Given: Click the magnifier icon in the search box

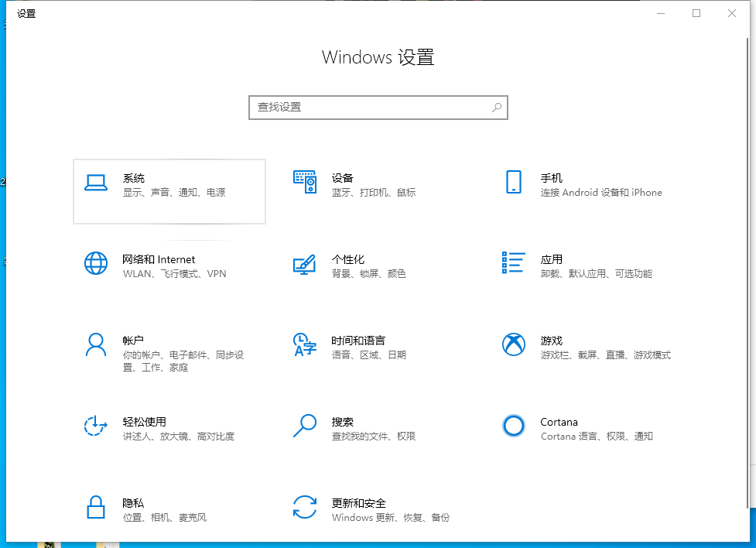Looking at the screenshot, I should (496, 108).
